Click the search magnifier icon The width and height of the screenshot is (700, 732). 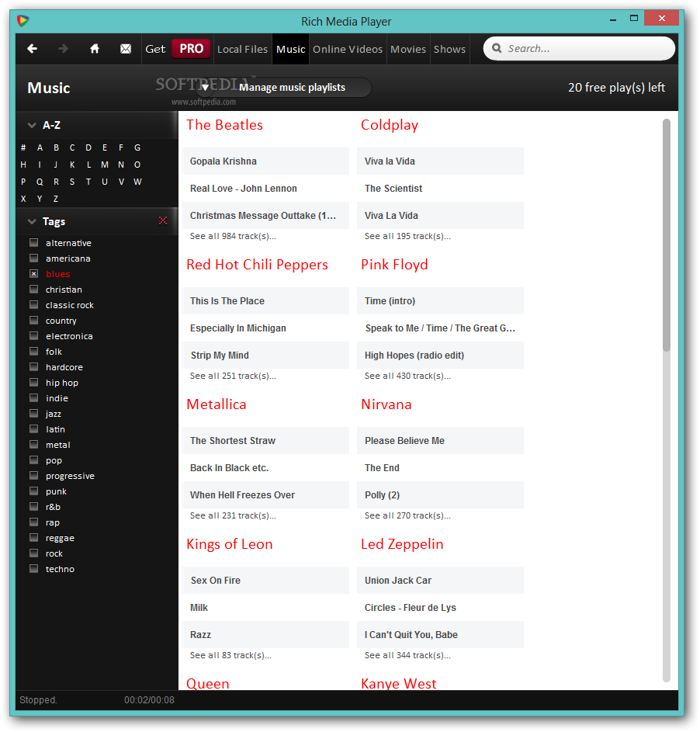point(497,48)
